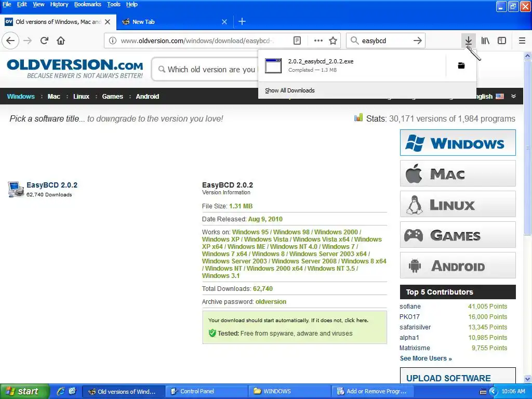This screenshot has width=532, height=399.
Task: Open the File menu
Action: (x=7, y=4)
